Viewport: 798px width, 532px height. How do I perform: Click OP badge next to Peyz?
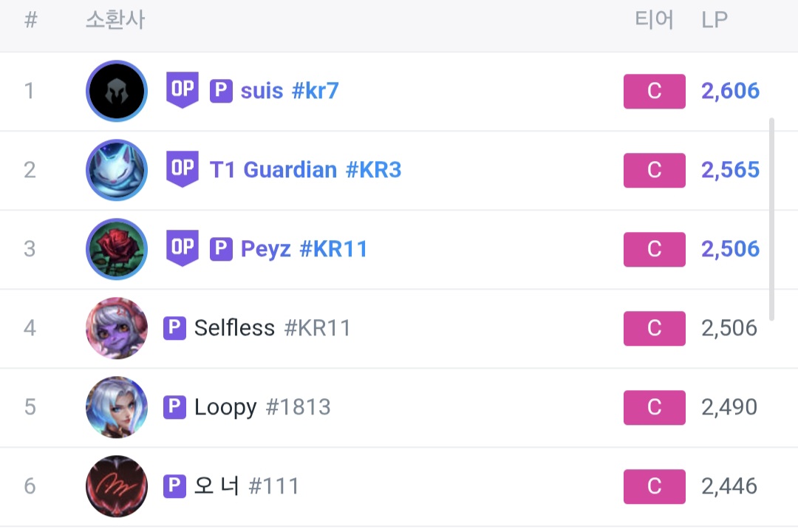183,248
